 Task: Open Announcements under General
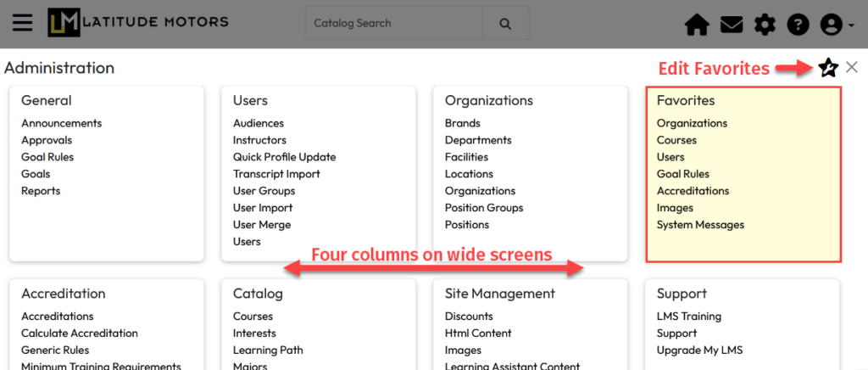click(61, 123)
